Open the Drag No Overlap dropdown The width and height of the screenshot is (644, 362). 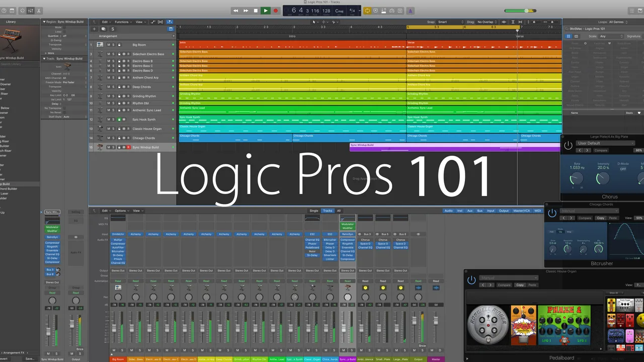(x=487, y=22)
